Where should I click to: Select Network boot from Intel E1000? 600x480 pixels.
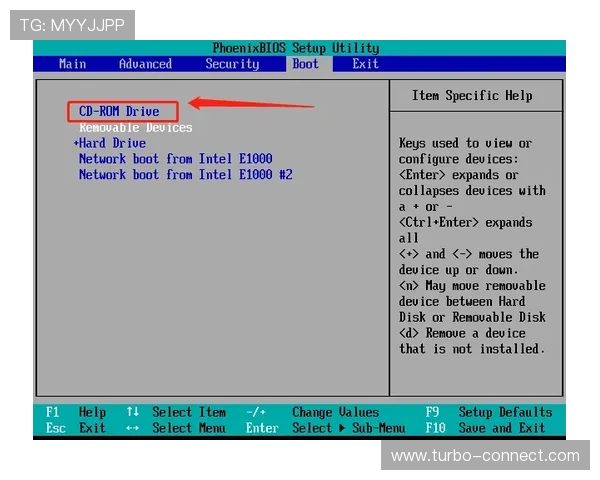[x=176, y=159]
